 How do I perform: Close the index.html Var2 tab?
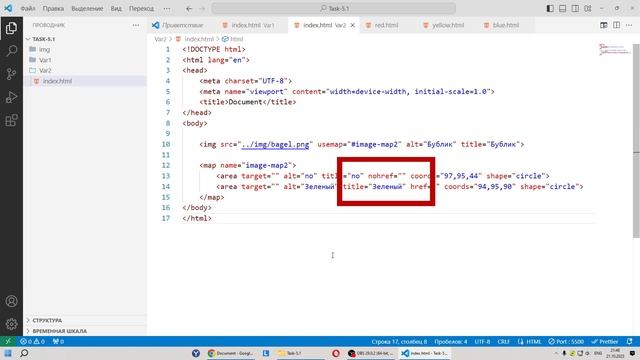(353, 25)
